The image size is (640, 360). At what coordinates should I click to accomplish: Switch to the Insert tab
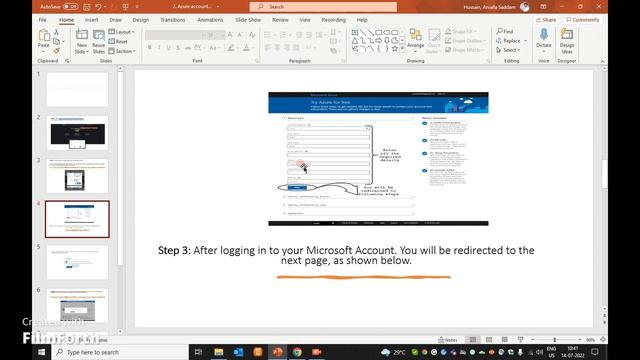(91, 20)
